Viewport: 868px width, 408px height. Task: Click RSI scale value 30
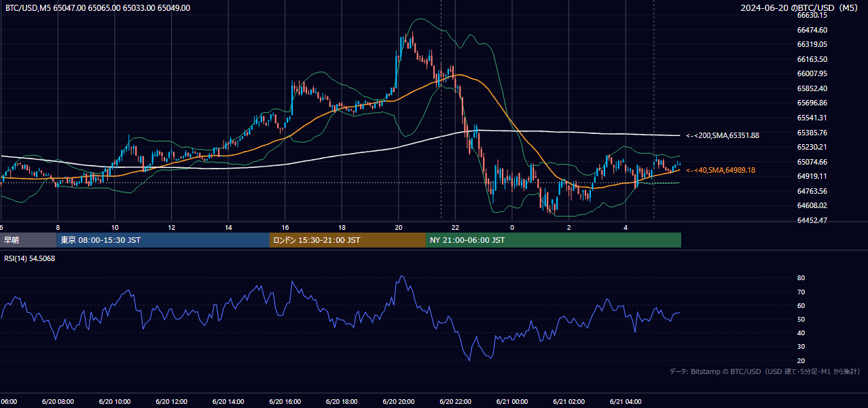coord(801,347)
